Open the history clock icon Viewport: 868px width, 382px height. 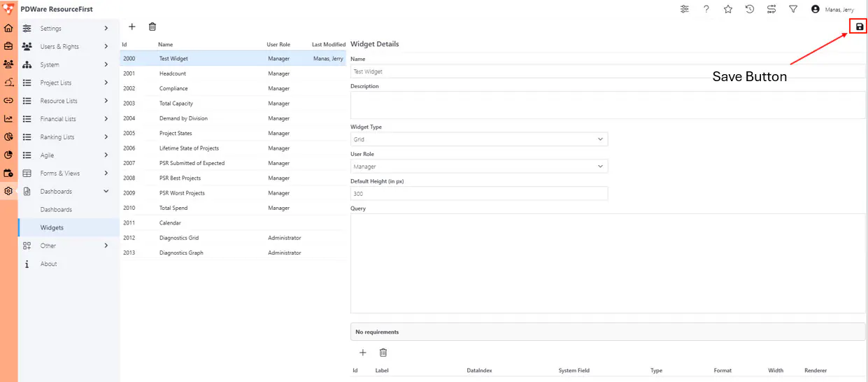point(750,9)
